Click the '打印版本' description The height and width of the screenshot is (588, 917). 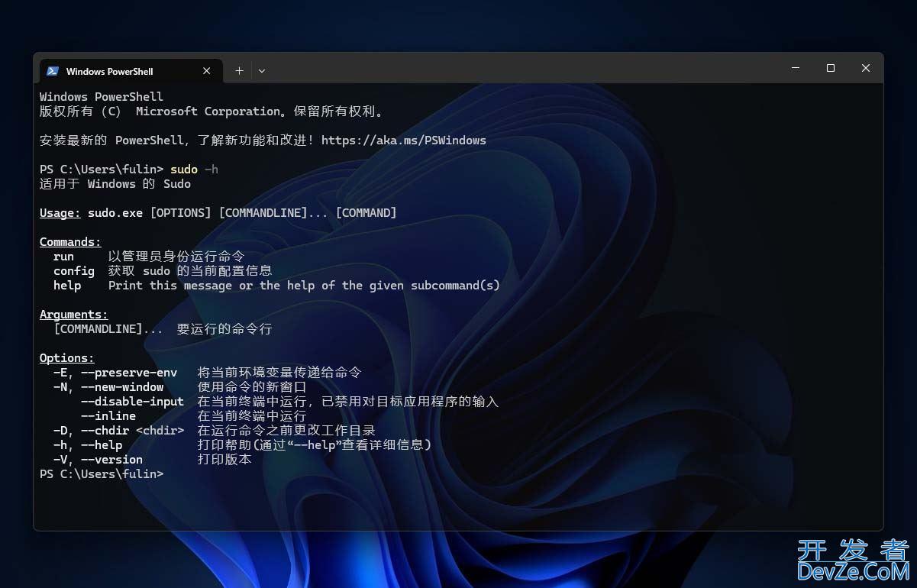pos(224,460)
